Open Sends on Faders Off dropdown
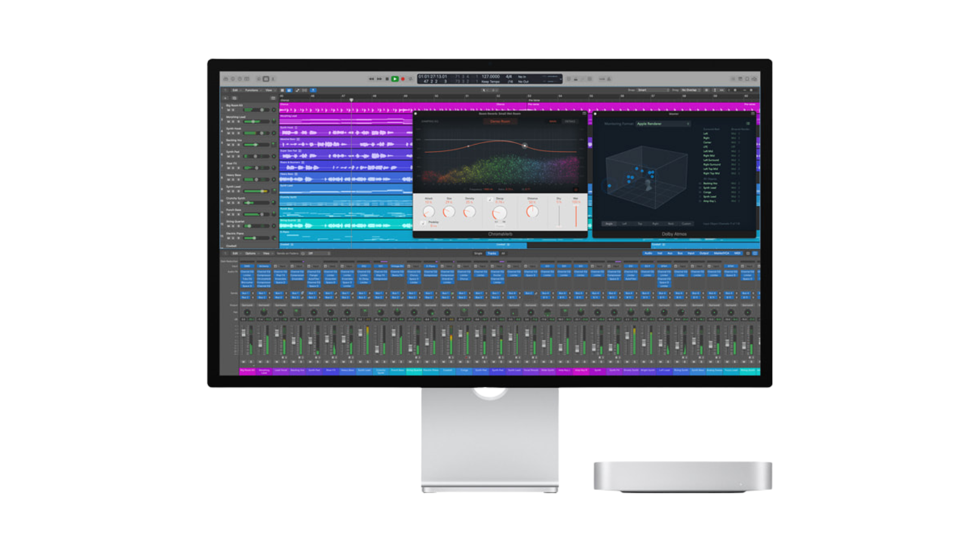 pyautogui.click(x=318, y=253)
